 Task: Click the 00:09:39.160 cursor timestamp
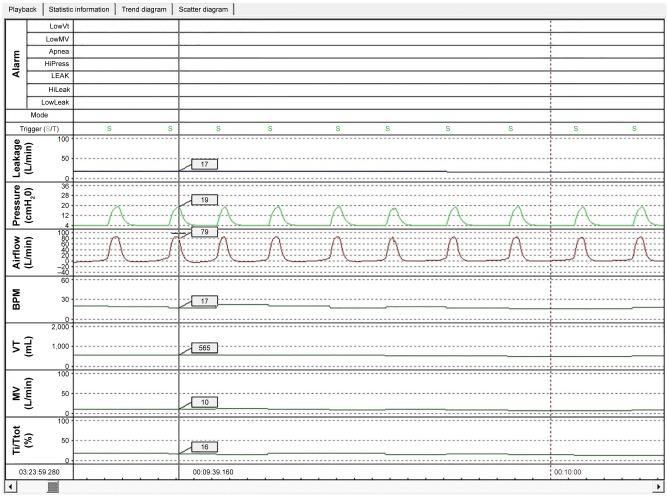pos(213,472)
